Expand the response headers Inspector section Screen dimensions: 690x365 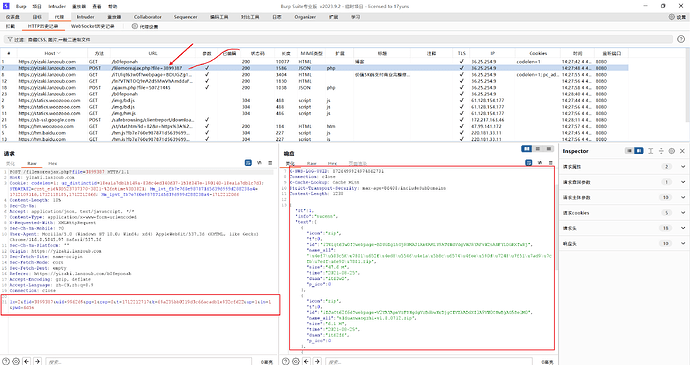tap(683, 243)
